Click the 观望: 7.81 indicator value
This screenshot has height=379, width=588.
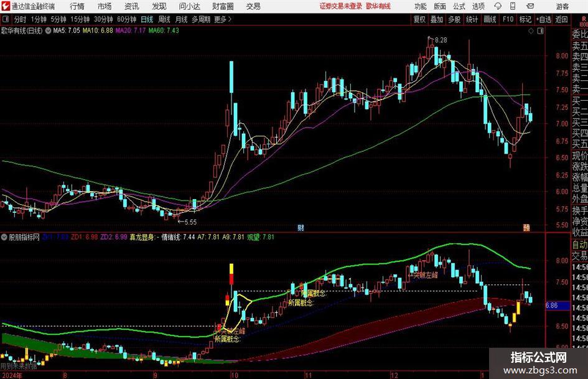click(x=261, y=237)
